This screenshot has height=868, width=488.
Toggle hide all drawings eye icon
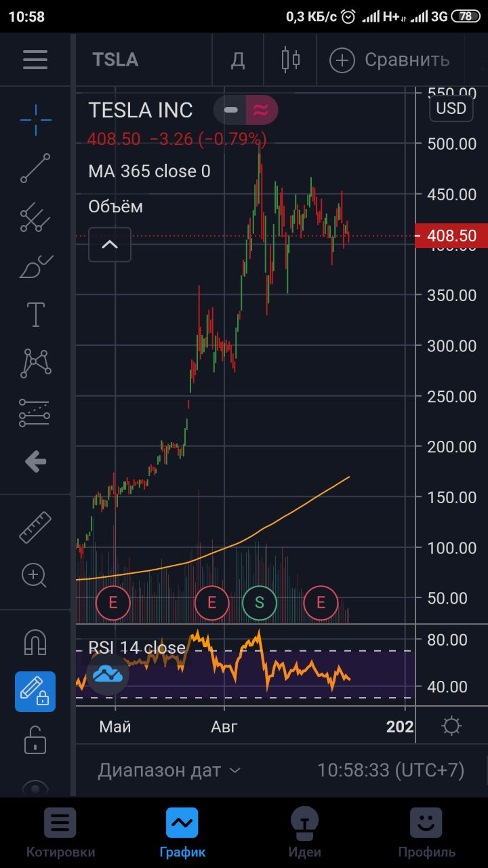[35, 788]
